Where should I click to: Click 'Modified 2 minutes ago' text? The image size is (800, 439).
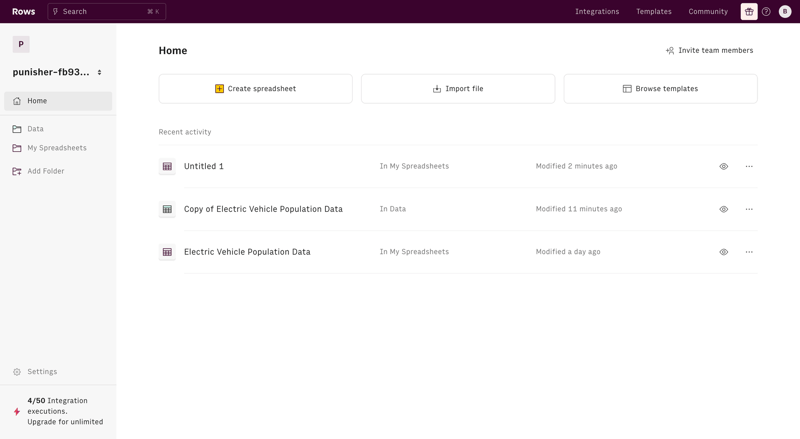577,166
